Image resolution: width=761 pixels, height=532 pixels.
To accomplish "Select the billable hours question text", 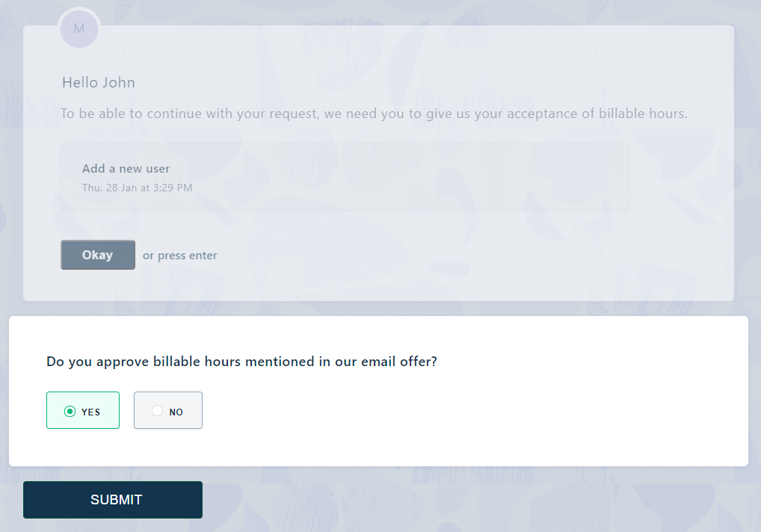I will pyautogui.click(x=241, y=361).
